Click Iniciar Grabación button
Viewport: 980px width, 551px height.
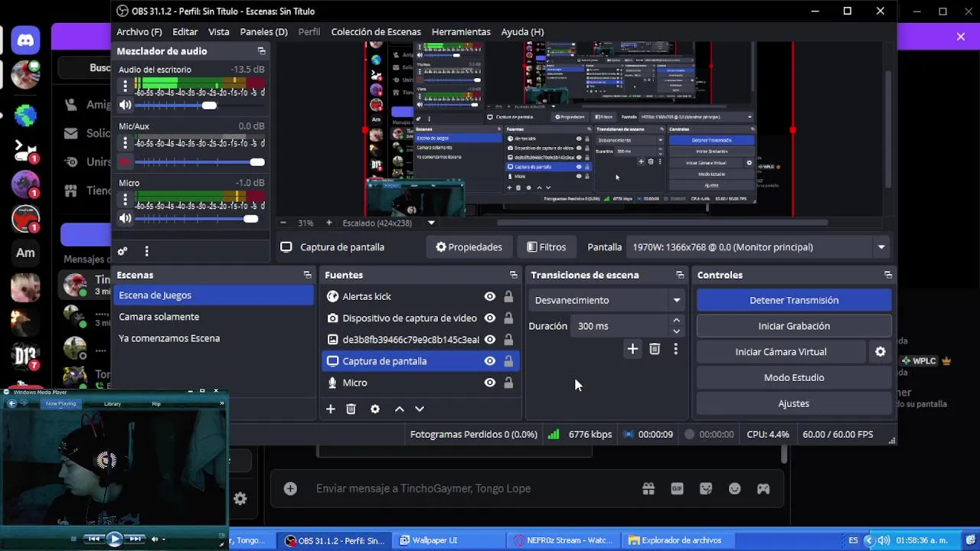(x=794, y=326)
